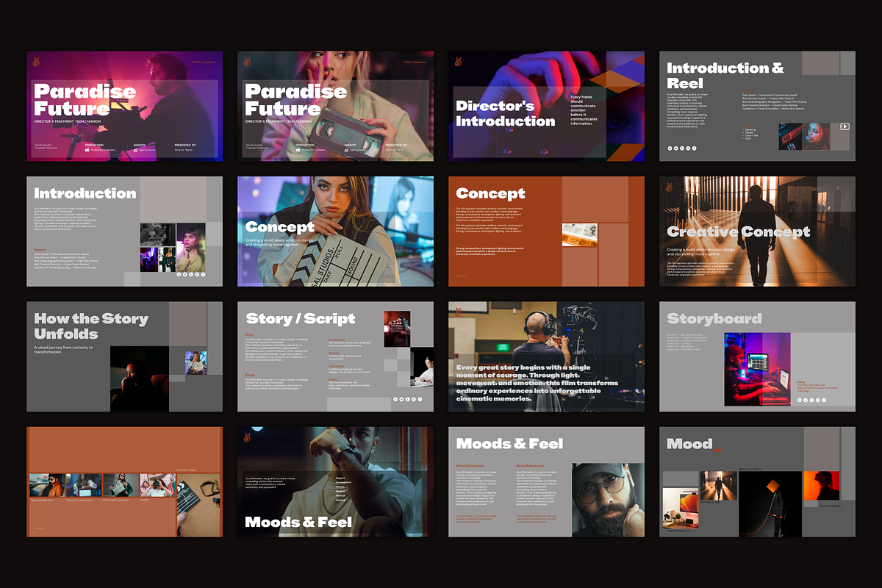The height and width of the screenshot is (588, 882).
Task: Click the 'Script' subheading on Story / Script slide
Action: coord(250,375)
